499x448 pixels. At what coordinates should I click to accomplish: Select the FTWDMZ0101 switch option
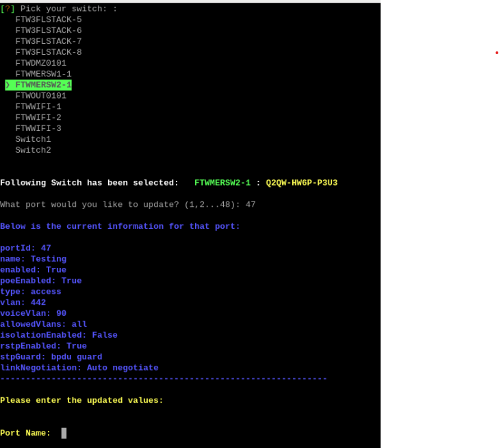coord(40,64)
